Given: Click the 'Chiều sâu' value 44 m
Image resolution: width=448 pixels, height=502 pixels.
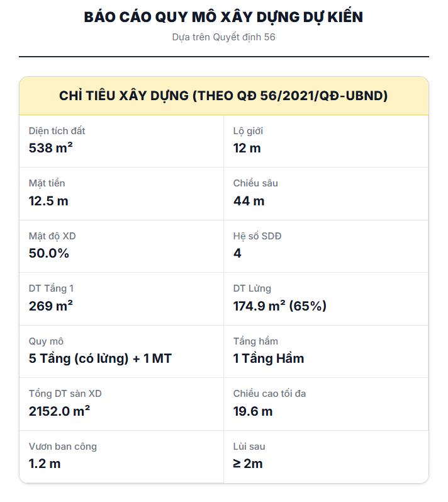Looking at the screenshot, I should point(249,201).
